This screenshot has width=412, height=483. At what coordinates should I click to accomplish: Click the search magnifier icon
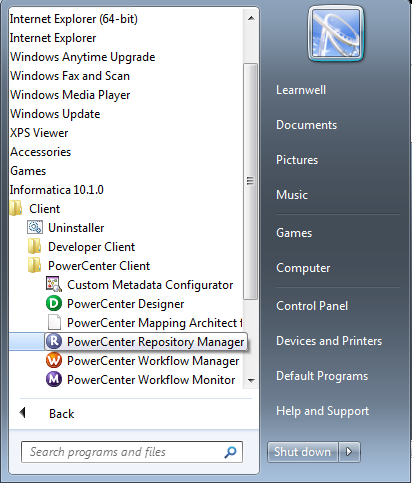(230, 452)
